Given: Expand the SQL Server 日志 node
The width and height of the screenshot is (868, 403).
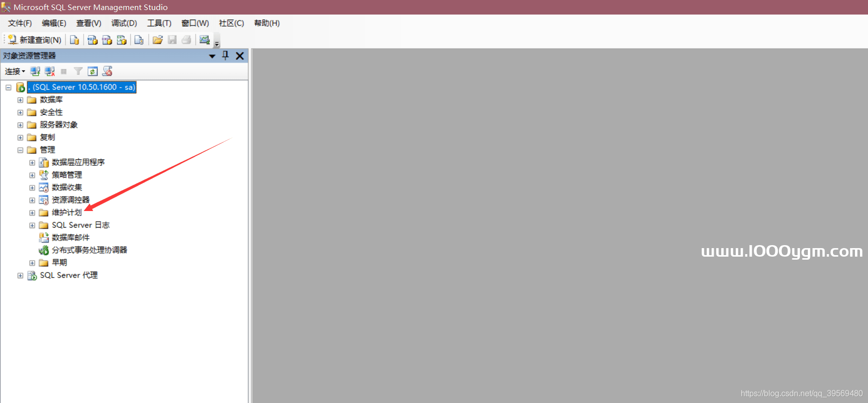Looking at the screenshot, I should coord(32,225).
